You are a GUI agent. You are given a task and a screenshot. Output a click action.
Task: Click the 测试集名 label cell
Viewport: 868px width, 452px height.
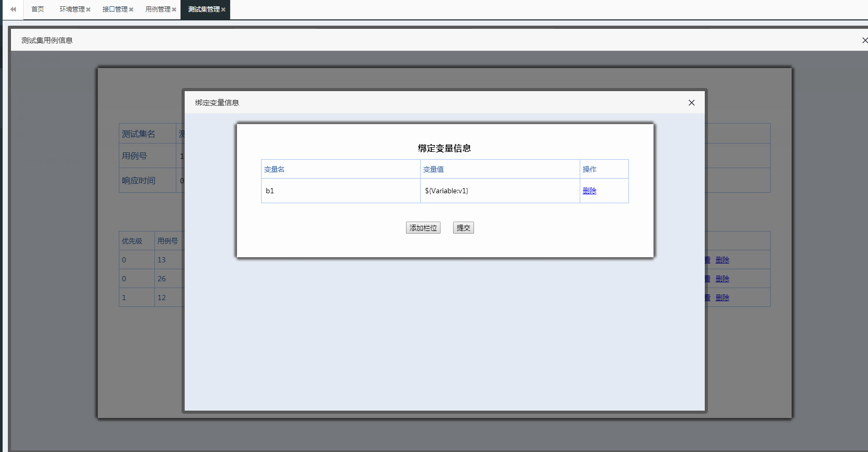[148, 134]
